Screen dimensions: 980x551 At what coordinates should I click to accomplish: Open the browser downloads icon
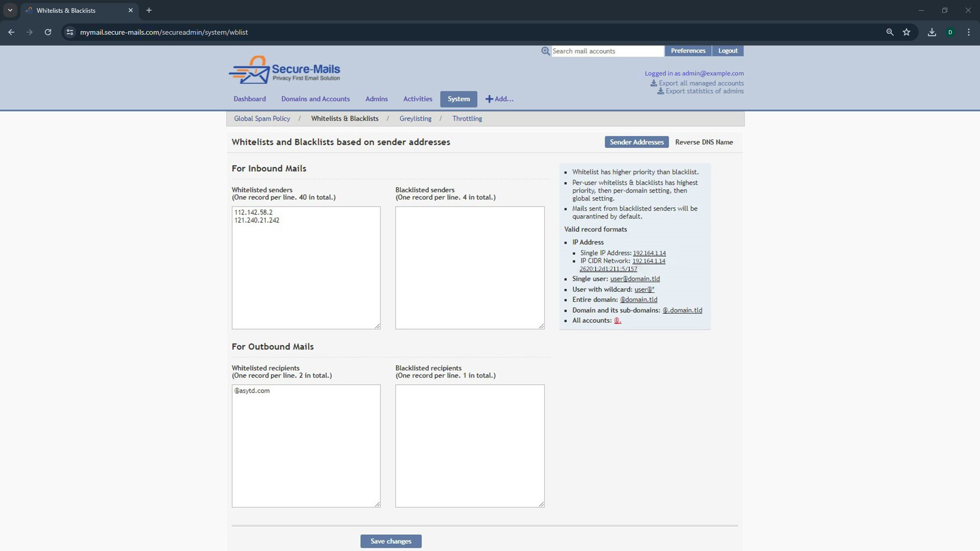(x=932, y=32)
